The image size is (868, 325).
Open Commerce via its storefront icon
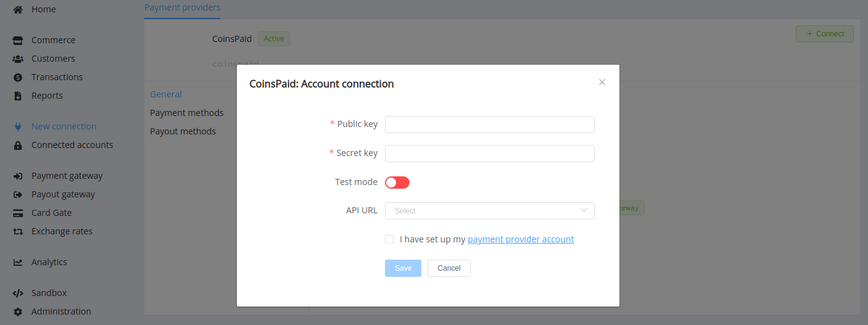tap(18, 40)
